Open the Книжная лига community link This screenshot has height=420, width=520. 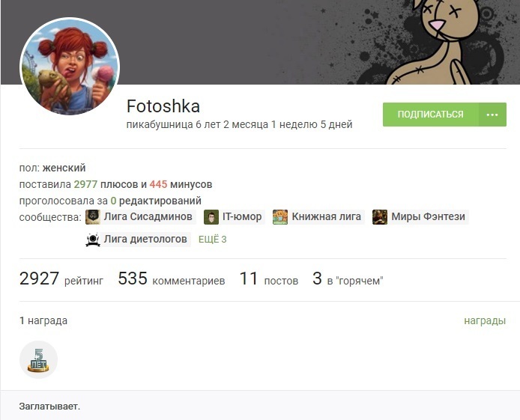tap(327, 216)
